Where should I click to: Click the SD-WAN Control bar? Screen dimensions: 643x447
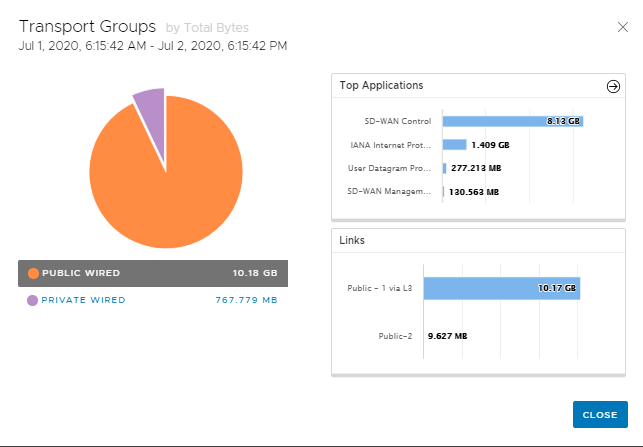pyautogui.click(x=511, y=121)
